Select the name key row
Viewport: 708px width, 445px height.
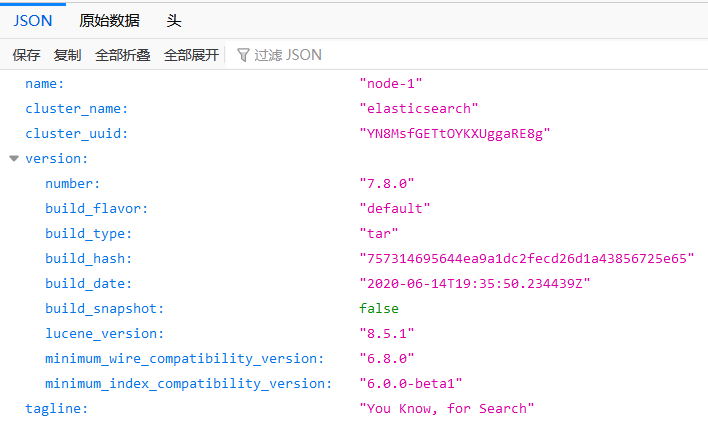(44, 84)
